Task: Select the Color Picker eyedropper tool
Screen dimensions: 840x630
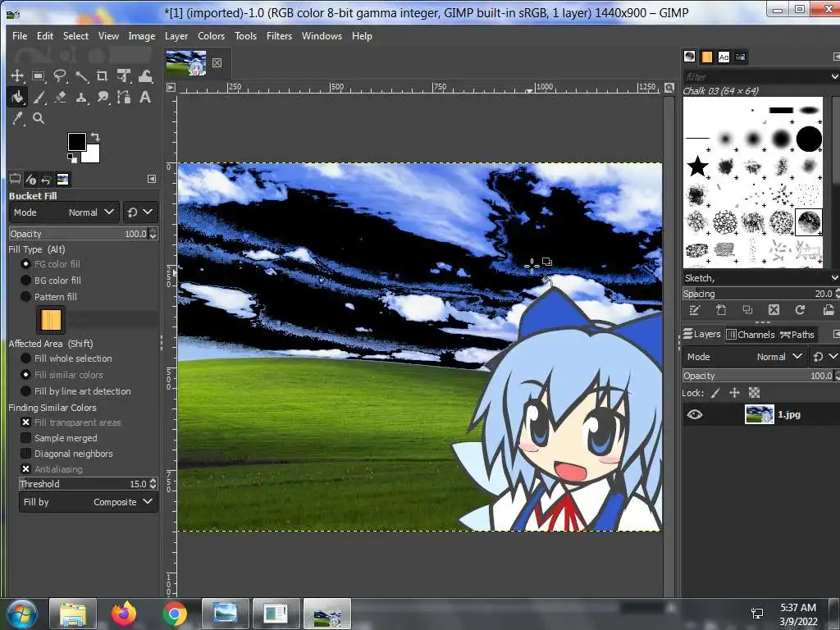Action: pos(17,118)
